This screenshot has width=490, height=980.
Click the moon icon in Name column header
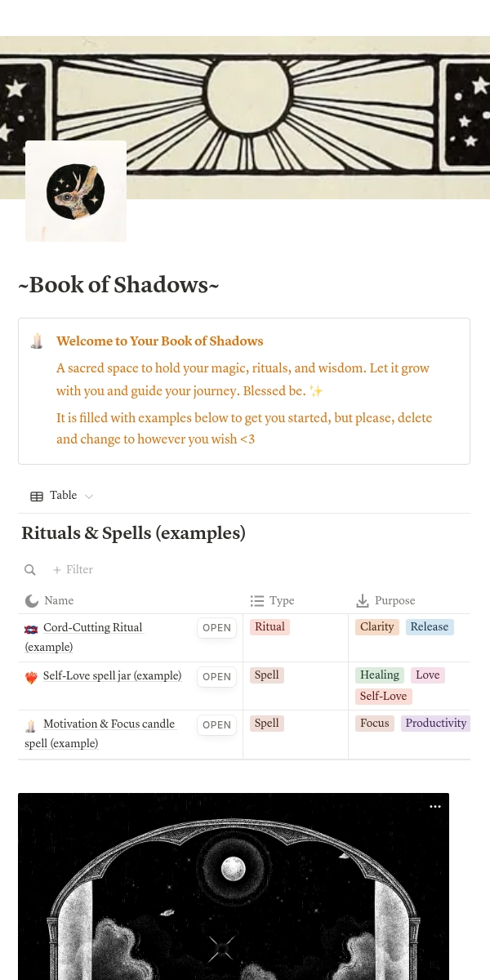[x=32, y=601]
